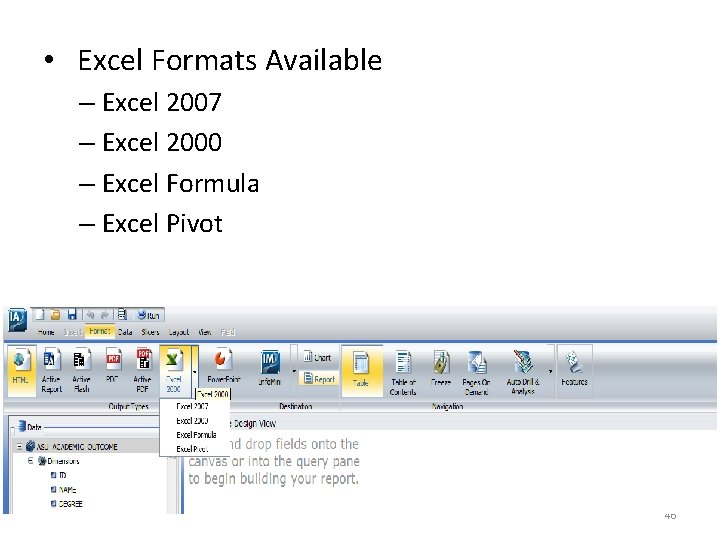
Task: Choose Active PDF output type
Action: point(143,371)
